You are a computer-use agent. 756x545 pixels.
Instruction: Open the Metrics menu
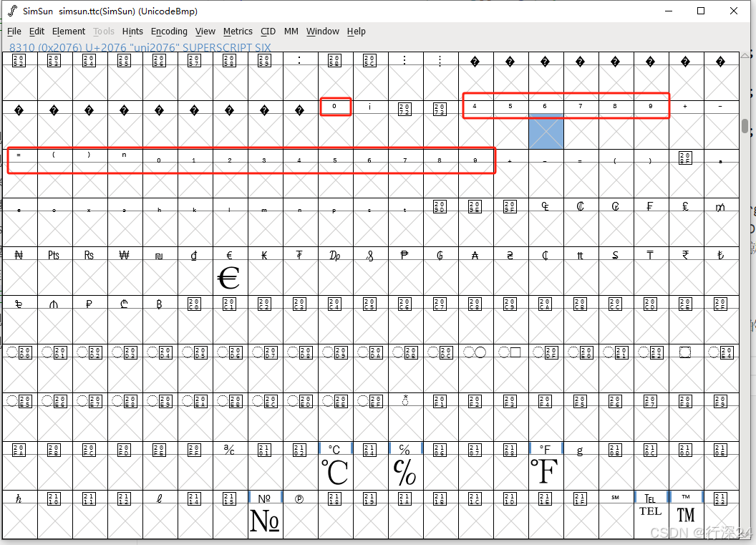238,32
